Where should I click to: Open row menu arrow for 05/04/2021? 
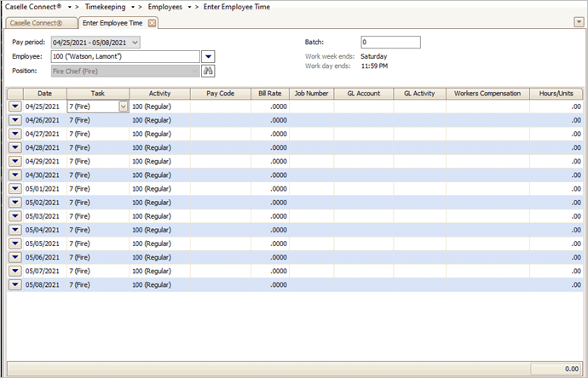[x=15, y=230]
